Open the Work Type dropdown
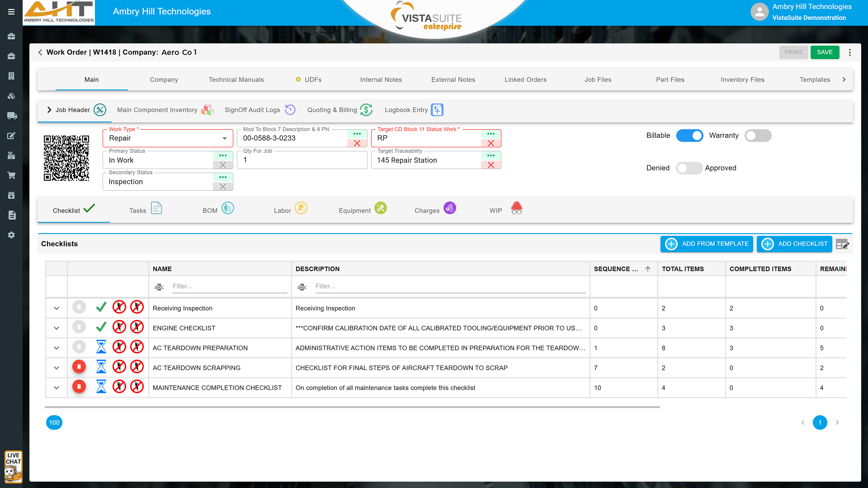The image size is (868, 488). 224,138
